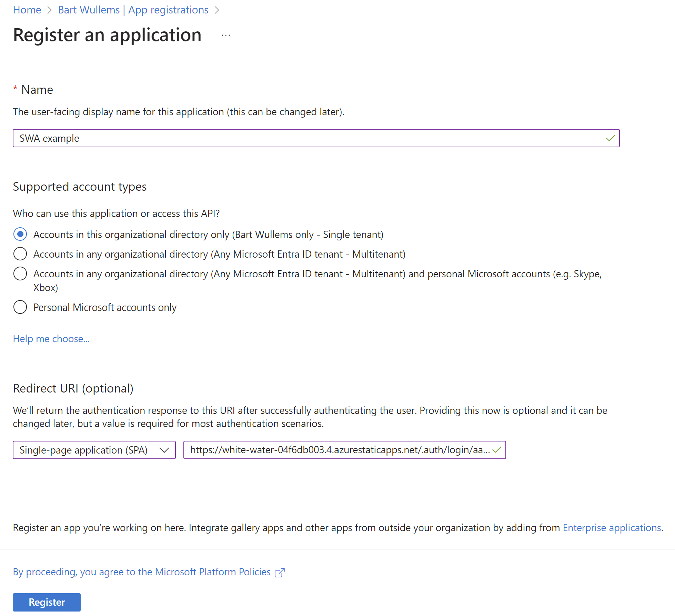Image resolution: width=675 pixels, height=616 pixels.
Task: Select single tenant organizational directory option
Action: pos(20,234)
